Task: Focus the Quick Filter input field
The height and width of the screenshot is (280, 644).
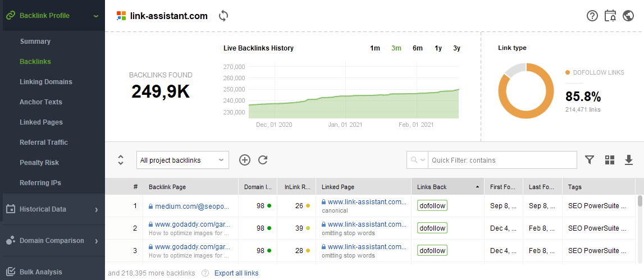Action: 503,160
